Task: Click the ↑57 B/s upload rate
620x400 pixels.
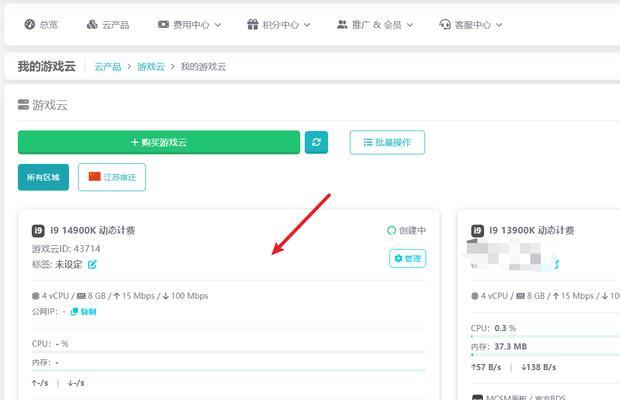Action: [486, 367]
